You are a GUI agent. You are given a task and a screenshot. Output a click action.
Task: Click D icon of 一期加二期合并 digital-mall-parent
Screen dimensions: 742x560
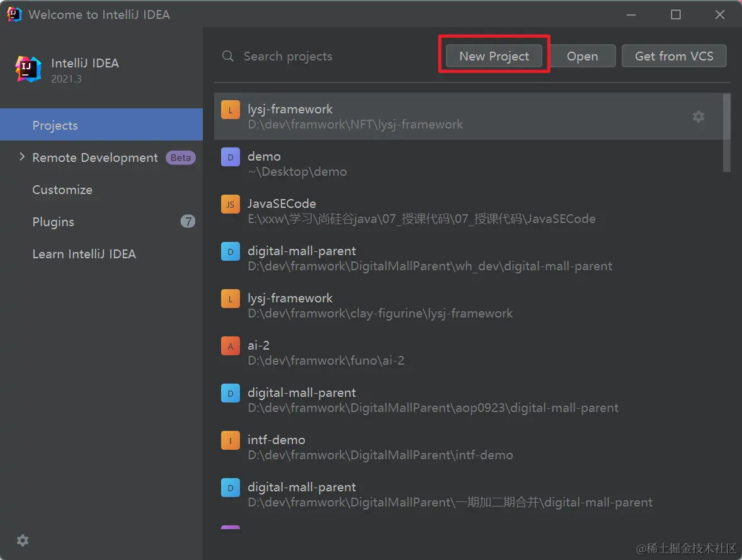[231, 488]
